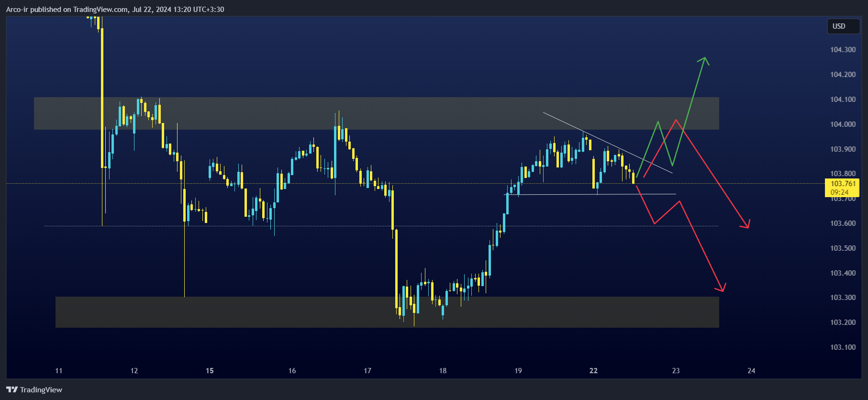Click date label 23 on time axis

tap(676, 371)
